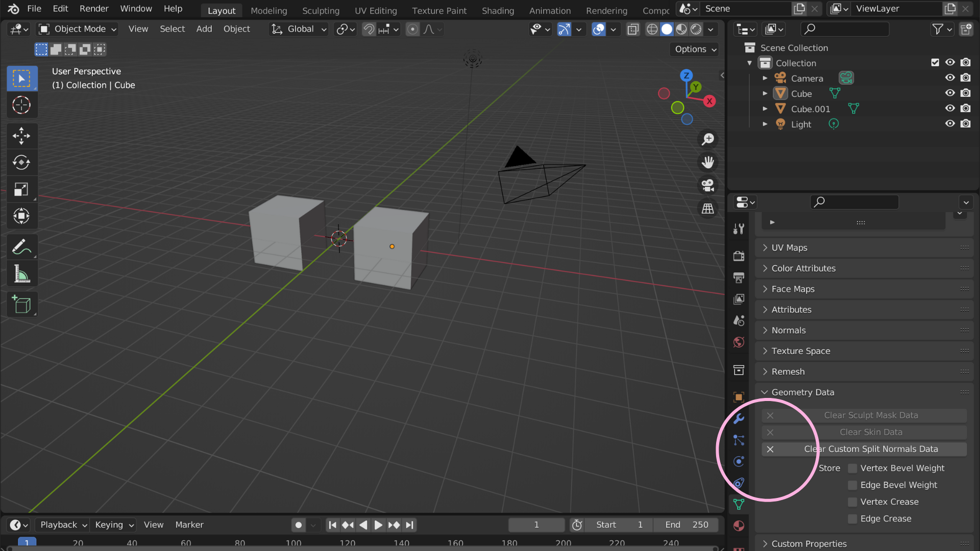This screenshot has width=980, height=551.
Task: Activate the camera view icon in viewport
Action: [x=708, y=185]
